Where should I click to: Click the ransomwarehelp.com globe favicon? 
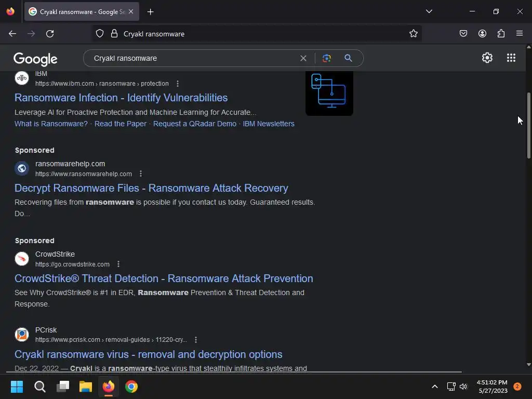pyautogui.click(x=22, y=168)
